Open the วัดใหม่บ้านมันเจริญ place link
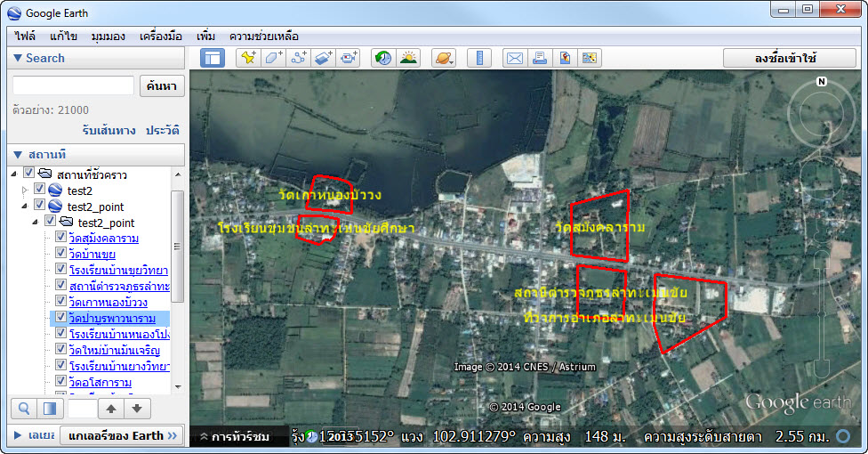 tap(115, 351)
